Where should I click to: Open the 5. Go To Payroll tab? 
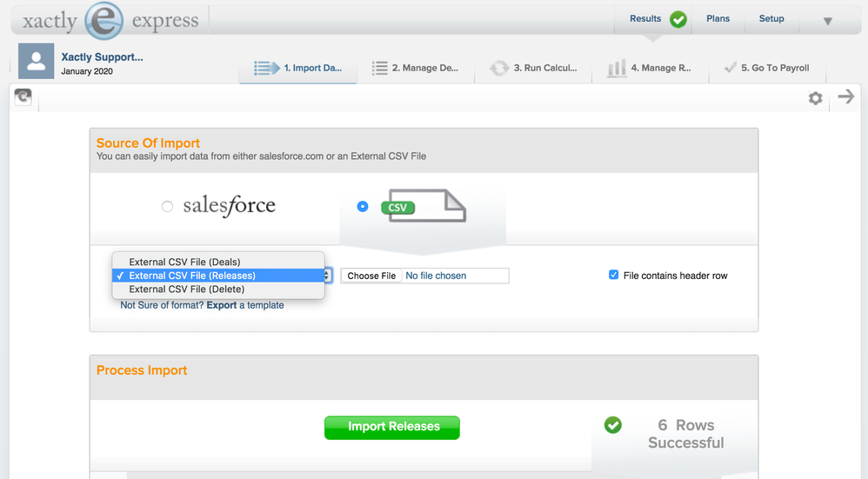[767, 68]
